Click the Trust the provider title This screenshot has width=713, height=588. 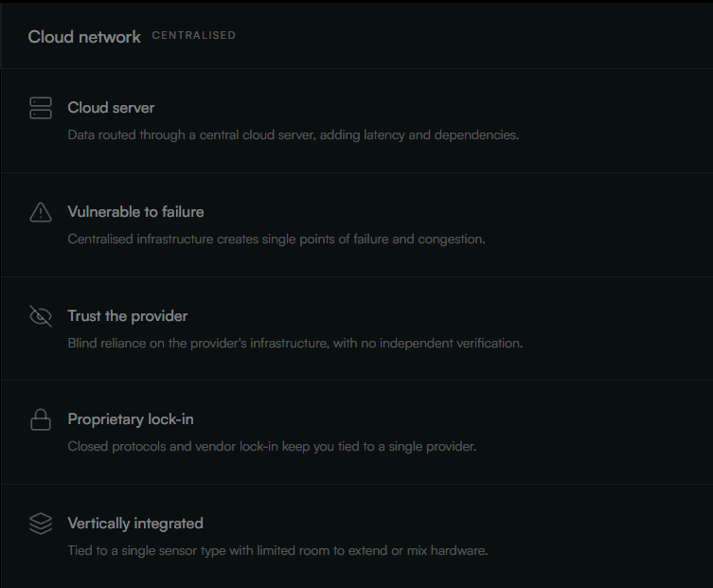click(127, 316)
